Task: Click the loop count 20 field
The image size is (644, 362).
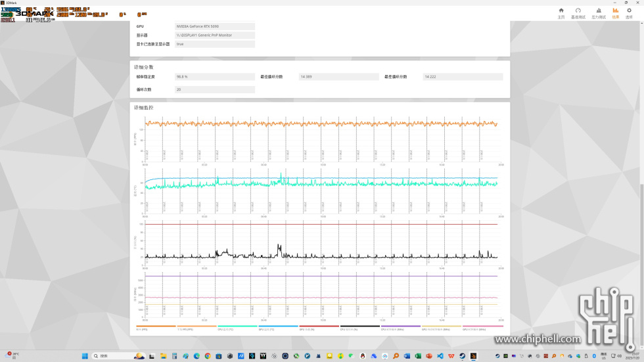Action: 215,89
